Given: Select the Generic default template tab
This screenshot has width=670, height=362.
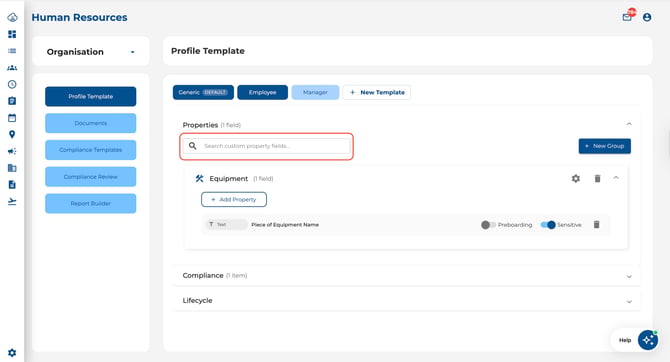Looking at the screenshot, I should tap(203, 92).
